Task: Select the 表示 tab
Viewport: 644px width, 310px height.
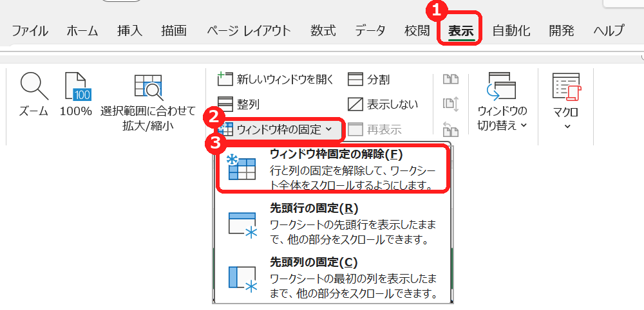Action: point(461,31)
